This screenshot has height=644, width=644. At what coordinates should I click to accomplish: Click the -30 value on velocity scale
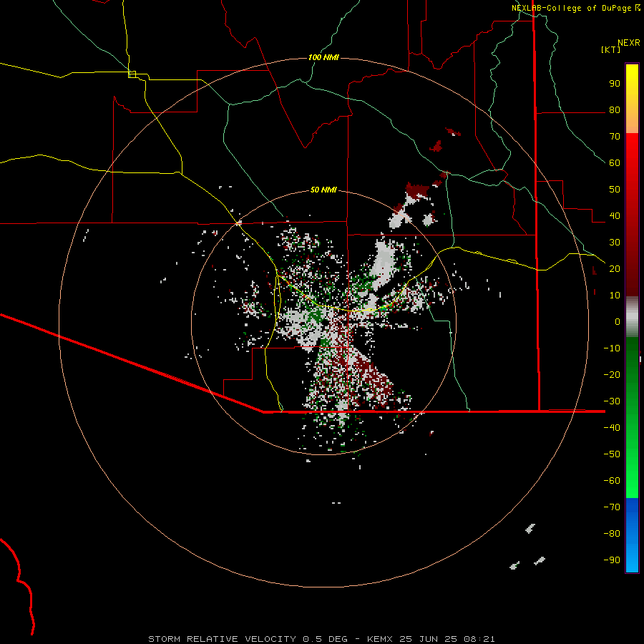(x=612, y=401)
